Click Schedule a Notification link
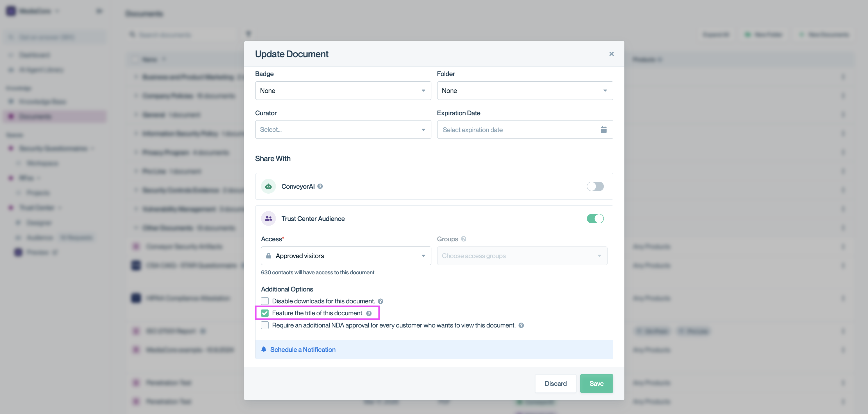868x414 pixels. [x=303, y=349]
